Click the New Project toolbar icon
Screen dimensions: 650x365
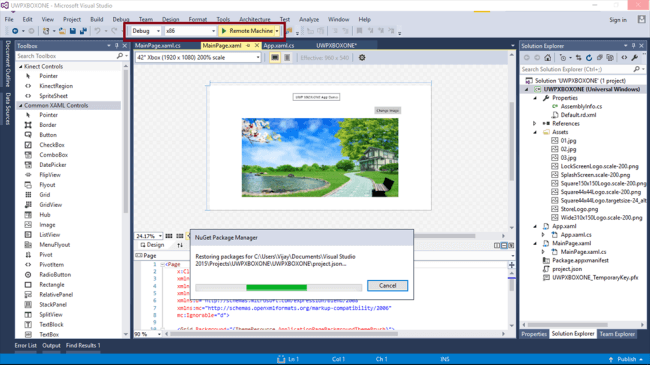tap(46, 31)
